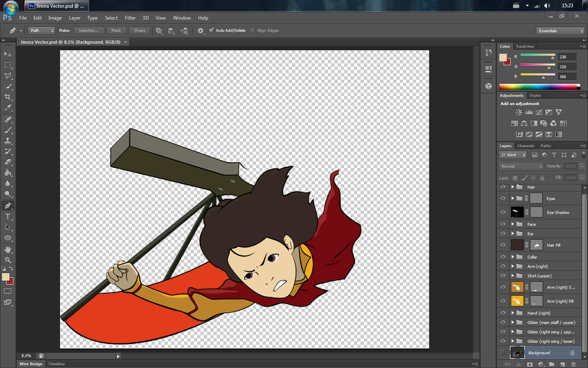Viewport: 588px width, 368px height.
Task: Select the Rectangular Marquee tool
Action: [x=7, y=65]
